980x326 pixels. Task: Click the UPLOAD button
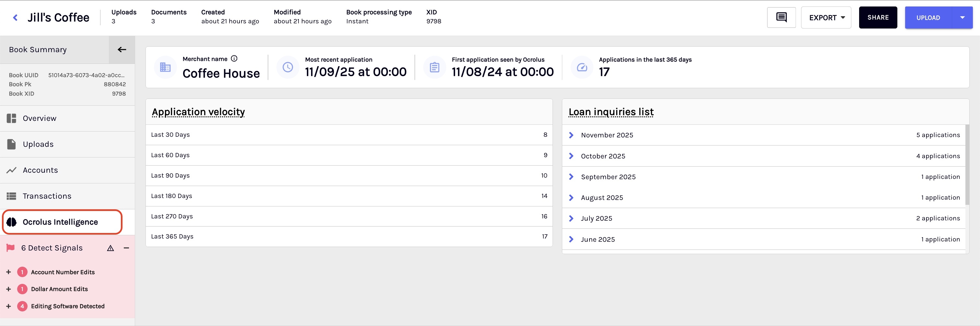(928, 17)
